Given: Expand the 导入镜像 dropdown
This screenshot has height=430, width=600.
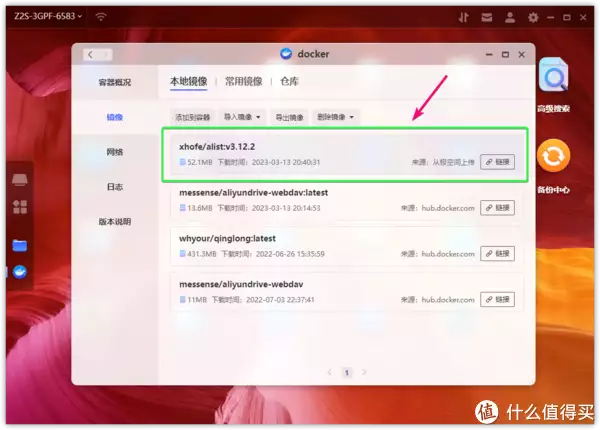Looking at the screenshot, I should pyautogui.click(x=242, y=117).
